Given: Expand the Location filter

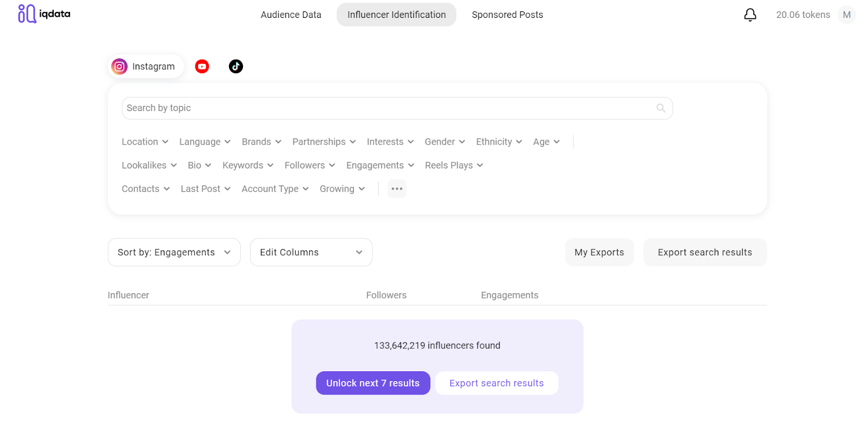Looking at the screenshot, I should point(145,142).
